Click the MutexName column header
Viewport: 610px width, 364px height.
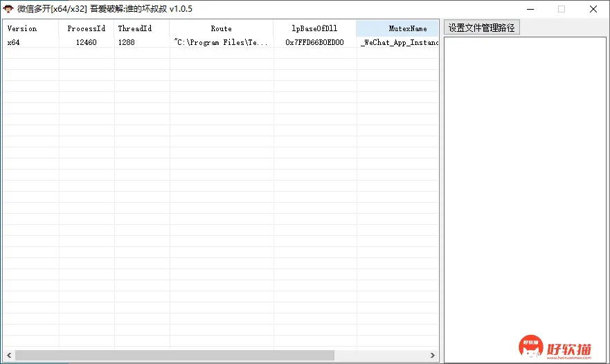pyautogui.click(x=397, y=28)
